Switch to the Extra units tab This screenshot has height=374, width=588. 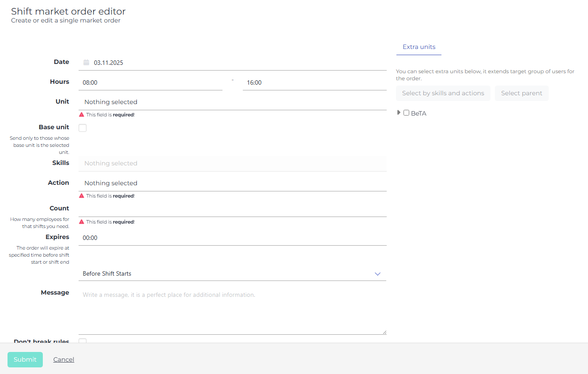419,47
